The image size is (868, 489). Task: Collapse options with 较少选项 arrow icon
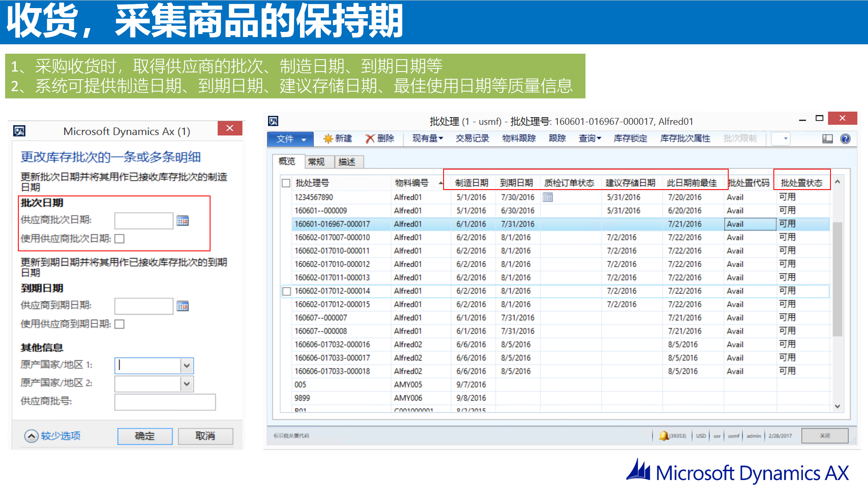31,436
